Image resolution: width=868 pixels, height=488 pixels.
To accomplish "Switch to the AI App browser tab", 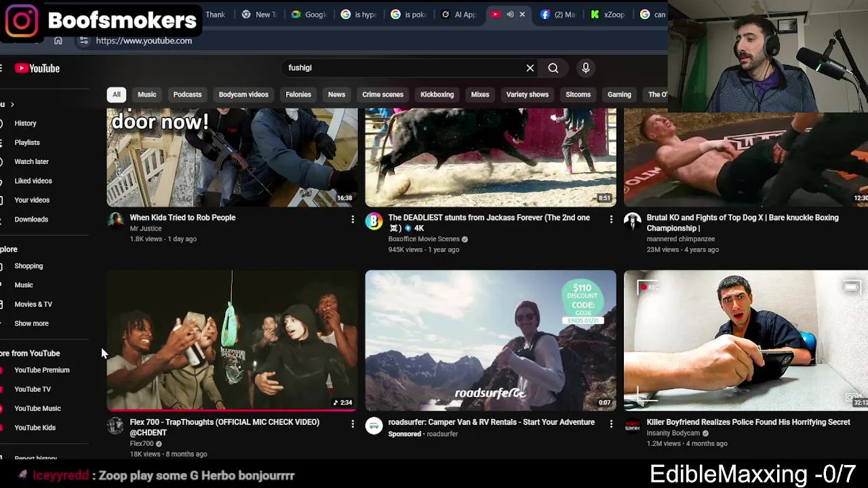I will tap(459, 14).
